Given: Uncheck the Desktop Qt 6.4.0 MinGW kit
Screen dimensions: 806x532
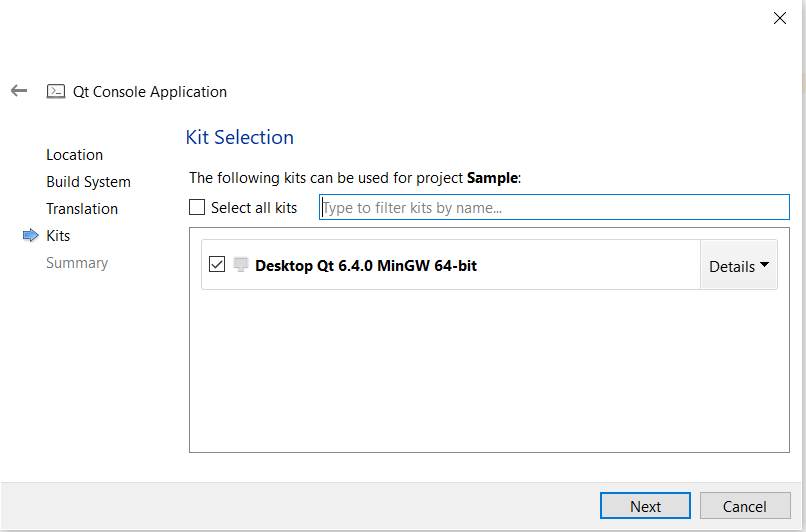Looking at the screenshot, I should tap(217, 265).
